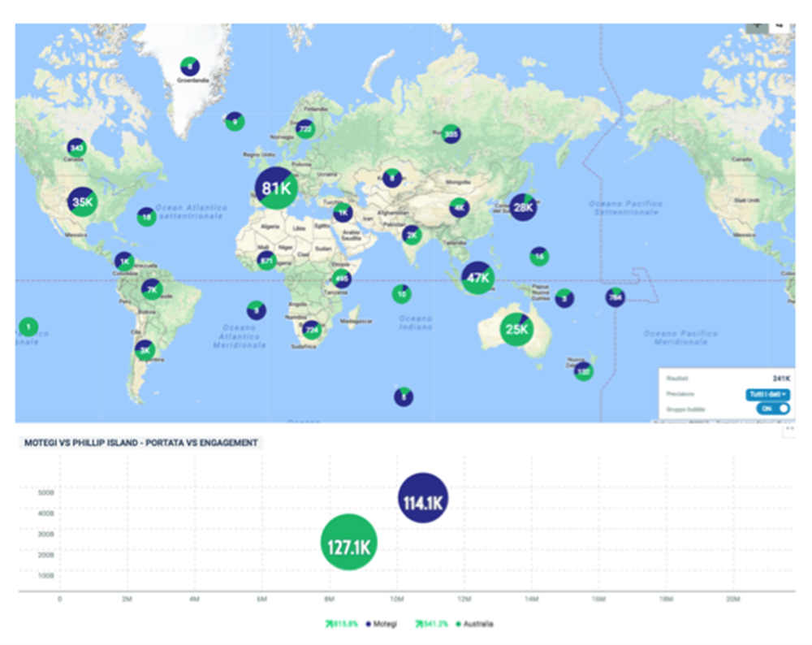Click the 241K results value
Image resolution: width=812 pixels, height=645 pixels.
(x=781, y=379)
